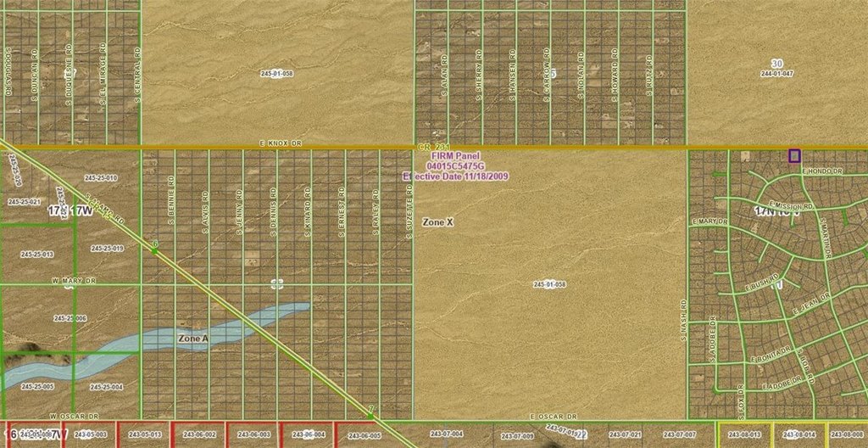The height and width of the screenshot is (448, 868).
Task: Click parcel label '243-07-004'
Action: pyautogui.click(x=446, y=434)
